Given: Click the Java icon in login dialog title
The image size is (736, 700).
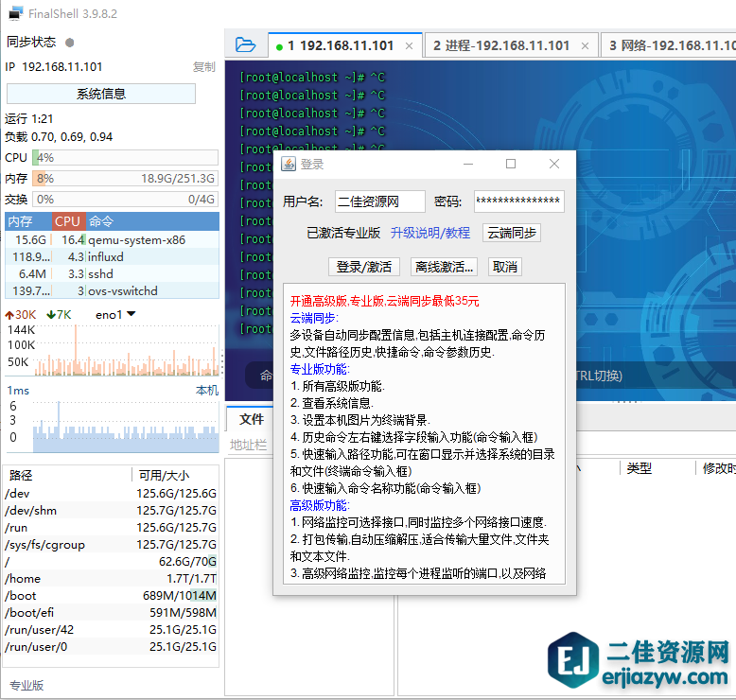Looking at the screenshot, I should [289, 164].
